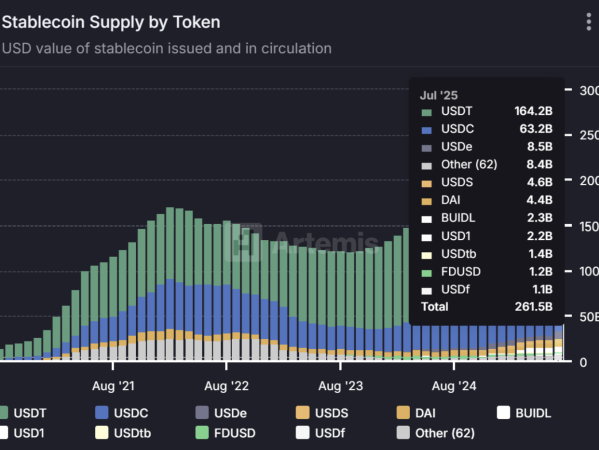Click the Stablecoin Supply by Token title
Viewport: 599px width, 450px height.
click(111, 22)
